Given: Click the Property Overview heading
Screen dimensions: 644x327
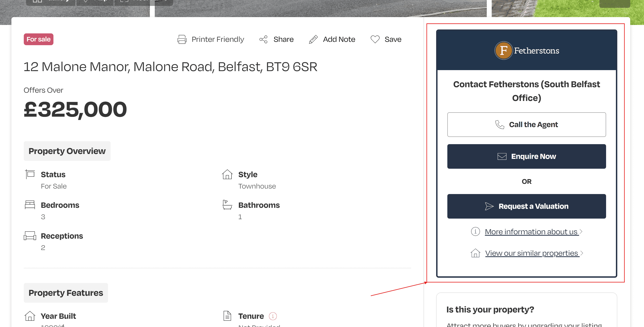Looking at the screenshot, I should point(67,151).
